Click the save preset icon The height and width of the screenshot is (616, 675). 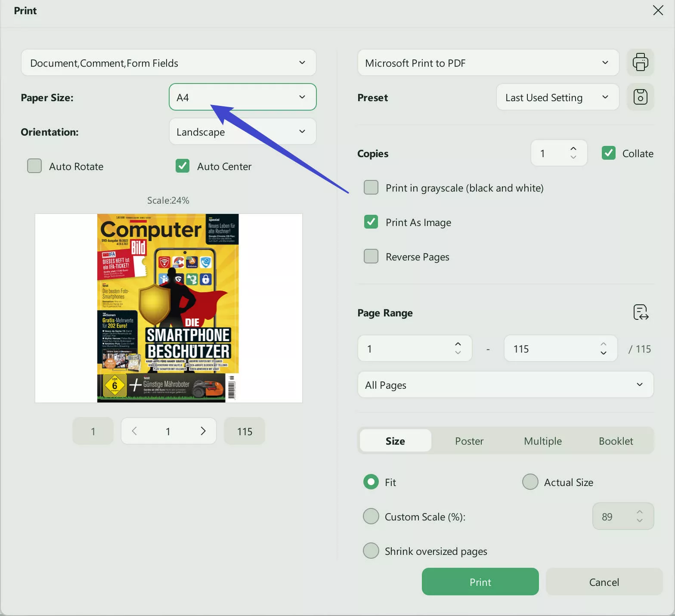coord(640,97)
